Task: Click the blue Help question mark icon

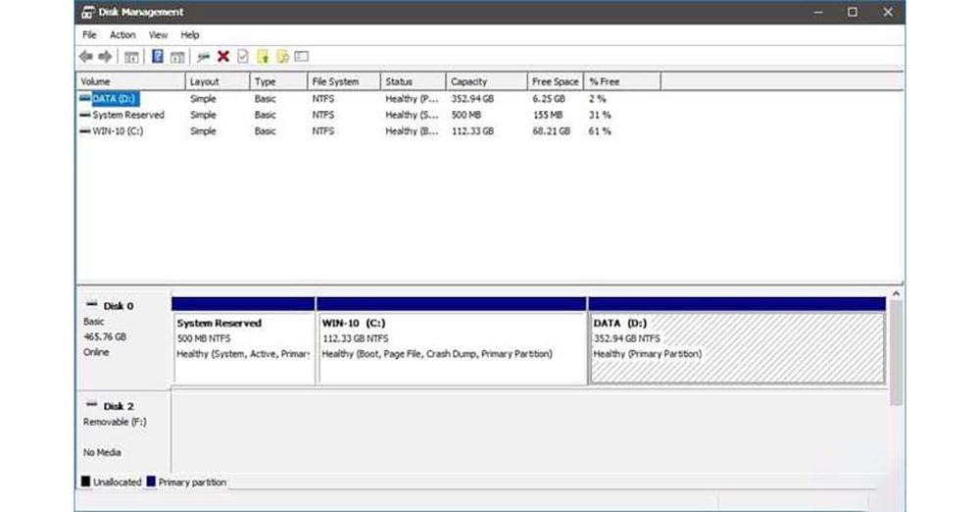Action: click(157, 57)
